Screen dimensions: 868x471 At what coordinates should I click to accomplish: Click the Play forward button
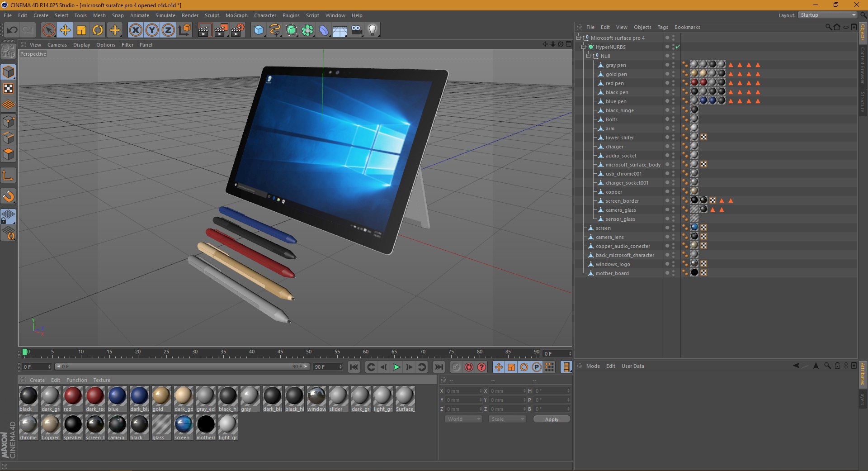[396, 367]
